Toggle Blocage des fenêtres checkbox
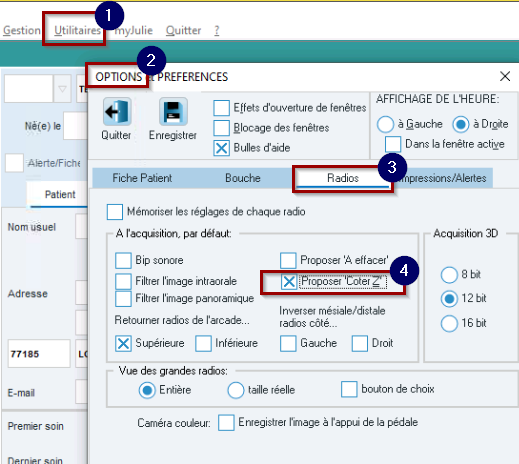This screenshot has height=464, width=519. 221,128
